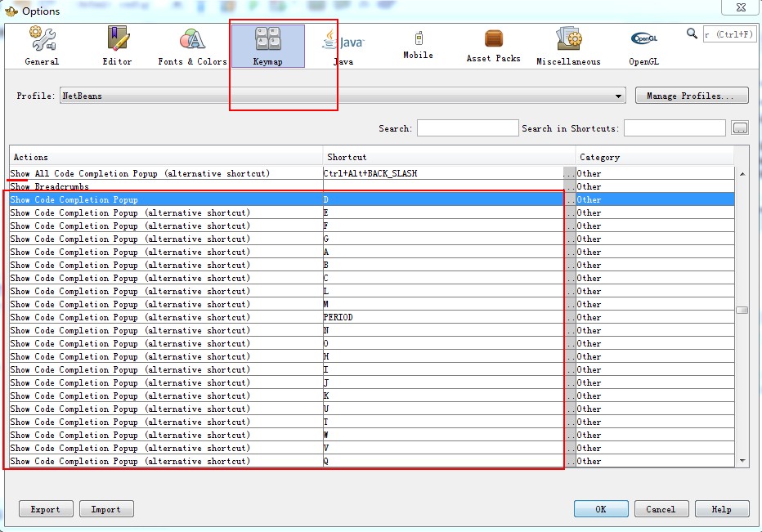Image resolution: width=762 pixels, height=532 pixels.
Task: Open shortcut editor button on Show Breadcrumbs row
Action: [569, 186]
